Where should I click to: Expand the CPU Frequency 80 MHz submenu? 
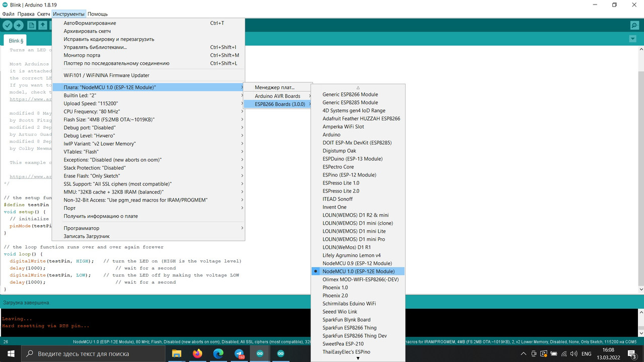(148, 112)
